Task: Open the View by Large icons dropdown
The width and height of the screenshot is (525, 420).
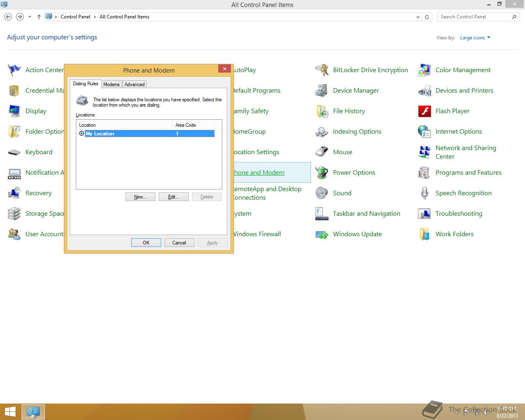Action: [x=475, y=38]
